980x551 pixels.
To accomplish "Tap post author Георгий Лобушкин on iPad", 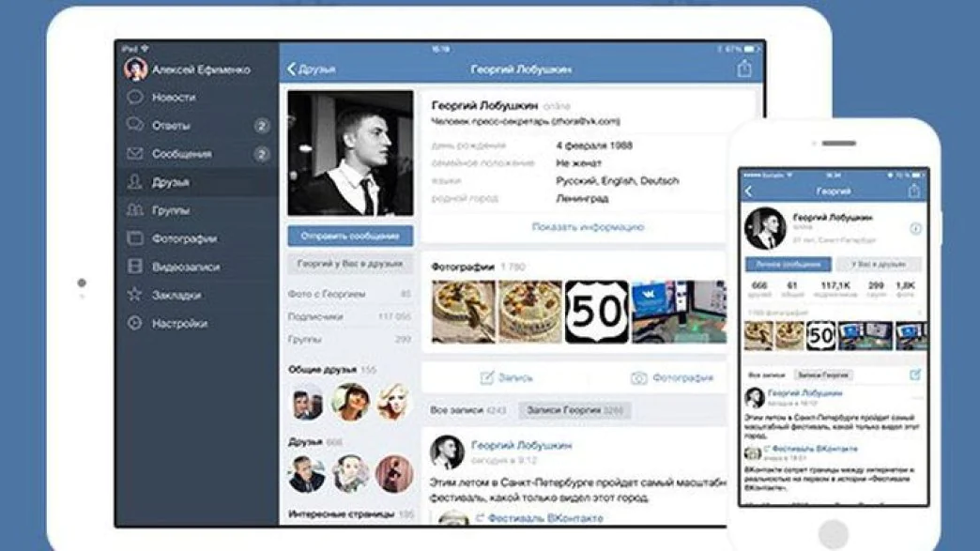I will point(521,446).
